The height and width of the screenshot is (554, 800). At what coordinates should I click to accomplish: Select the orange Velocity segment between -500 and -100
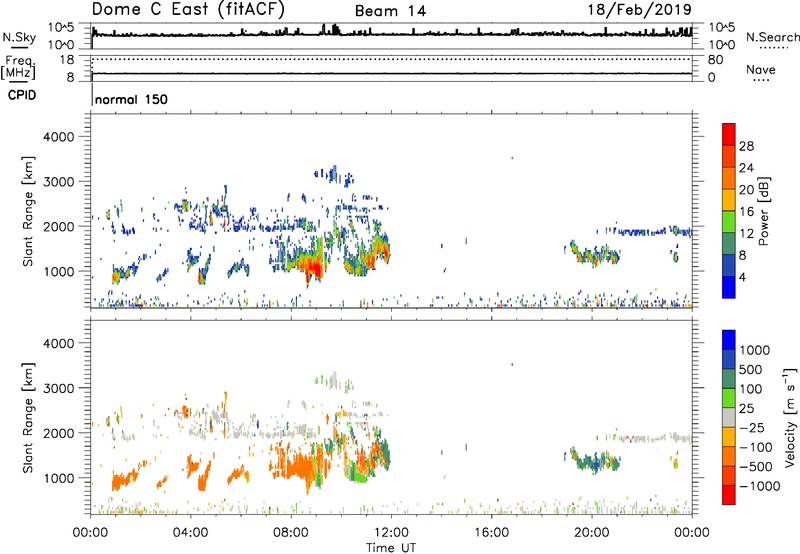(x=729, y=456)
